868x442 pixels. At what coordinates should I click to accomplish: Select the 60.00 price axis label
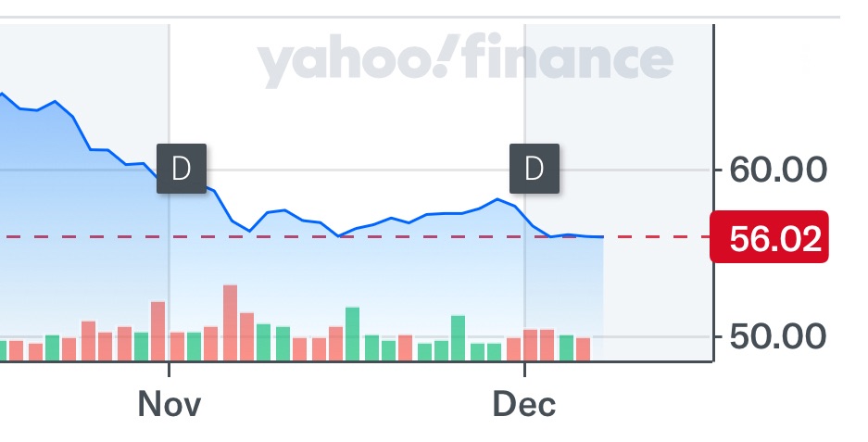[778, 170]
